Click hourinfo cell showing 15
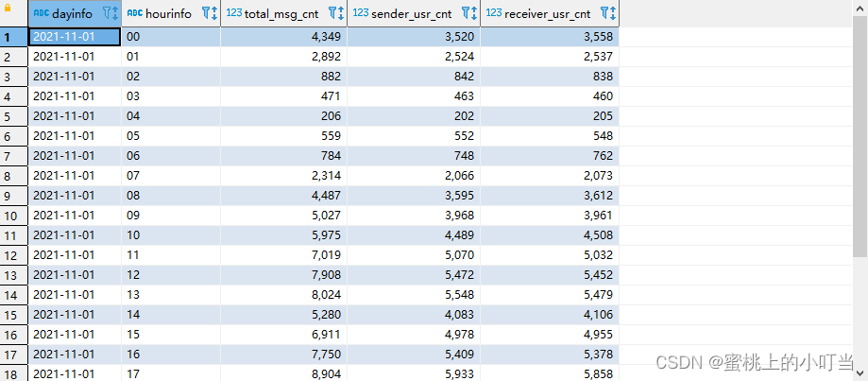The image size is (868, 381). [x=171, y=335]
